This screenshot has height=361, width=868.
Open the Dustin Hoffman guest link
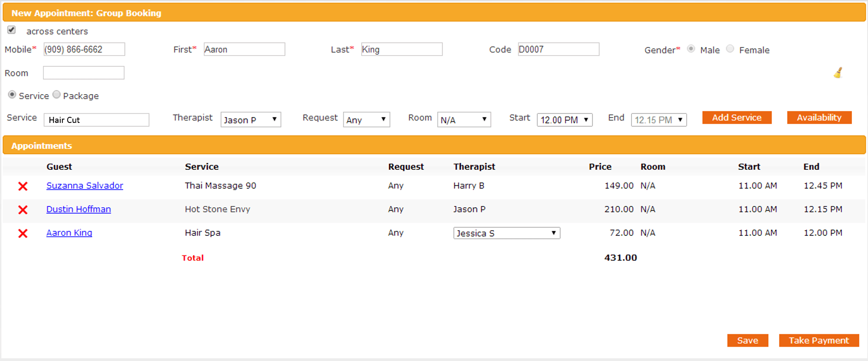pos(79,209)
